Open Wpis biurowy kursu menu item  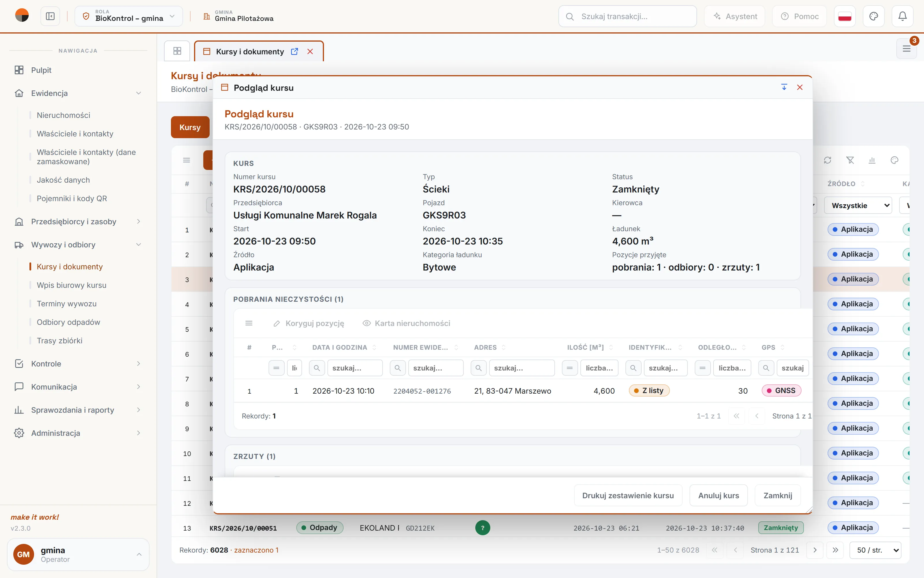pos(71,285)
